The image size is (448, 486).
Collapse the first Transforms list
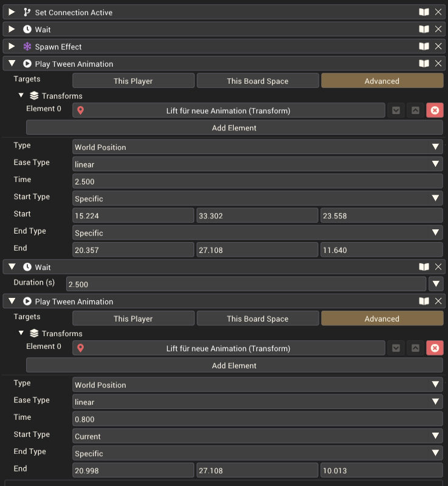pos(21,95)
